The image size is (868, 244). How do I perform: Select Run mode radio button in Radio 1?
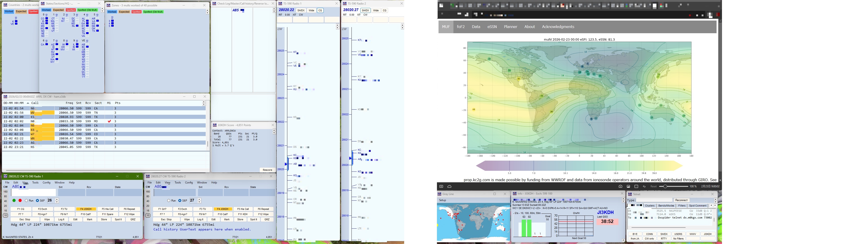(27, 201)
